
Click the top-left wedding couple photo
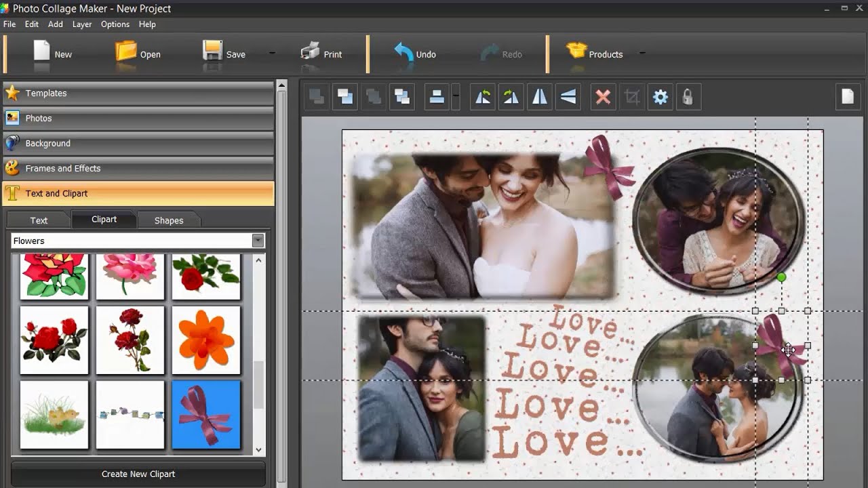483,226
